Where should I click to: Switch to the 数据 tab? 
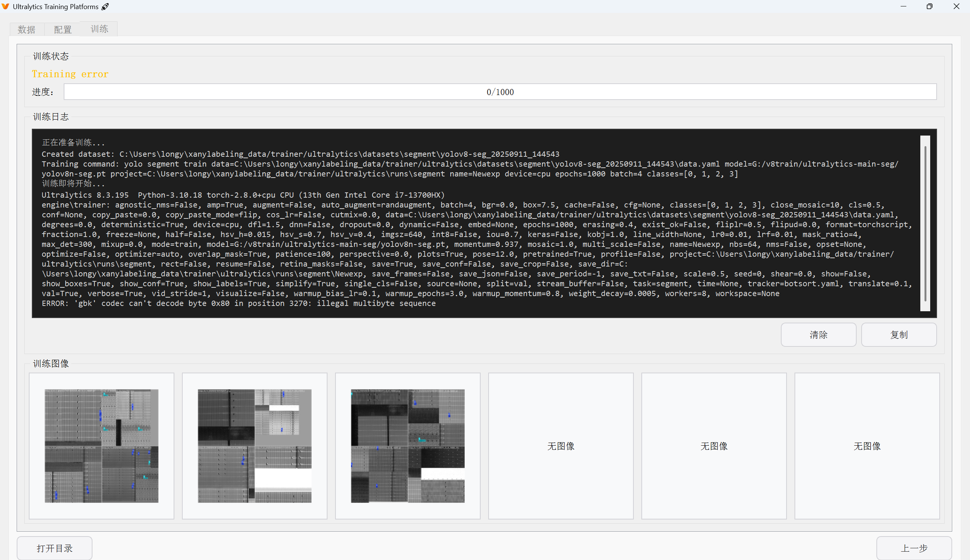pyautogui.click(x=27, y=29)
